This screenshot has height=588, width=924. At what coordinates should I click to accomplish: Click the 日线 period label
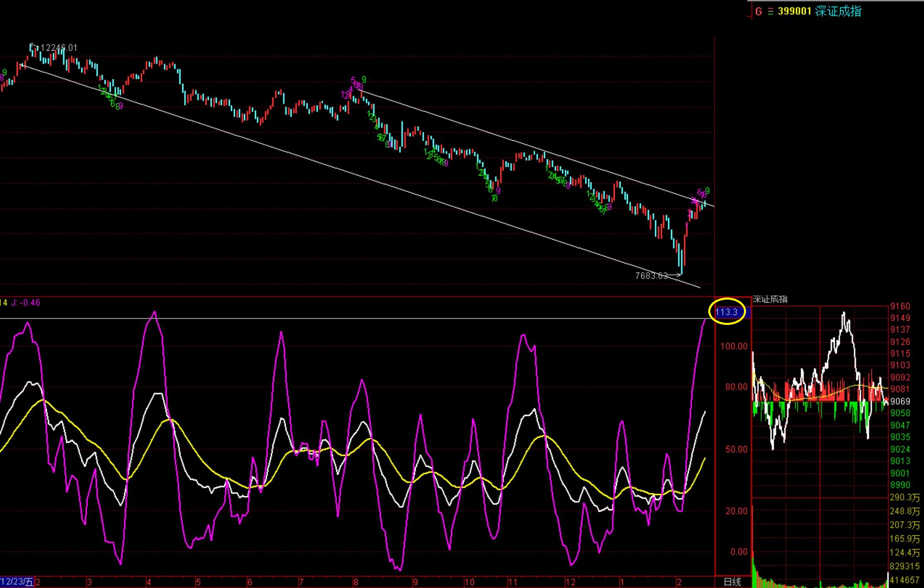[x=732, y=582]
